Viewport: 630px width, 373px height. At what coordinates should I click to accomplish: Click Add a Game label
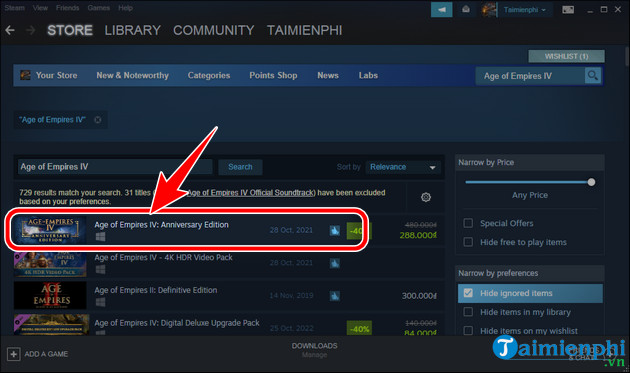click(46, 354)
